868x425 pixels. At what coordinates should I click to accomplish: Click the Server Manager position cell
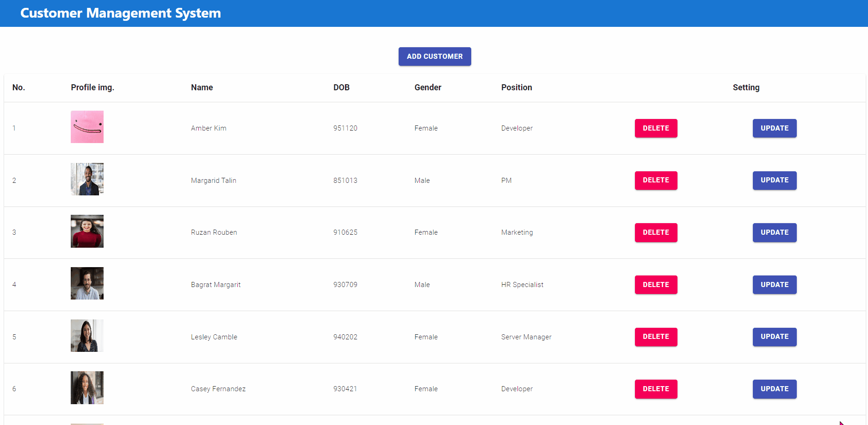pos(526,337)
